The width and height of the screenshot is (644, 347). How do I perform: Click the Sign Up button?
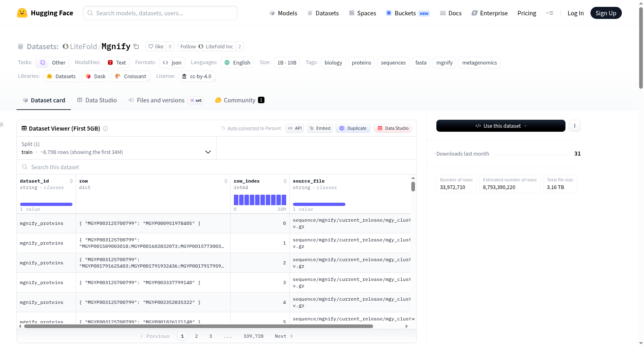pos(606,13)
